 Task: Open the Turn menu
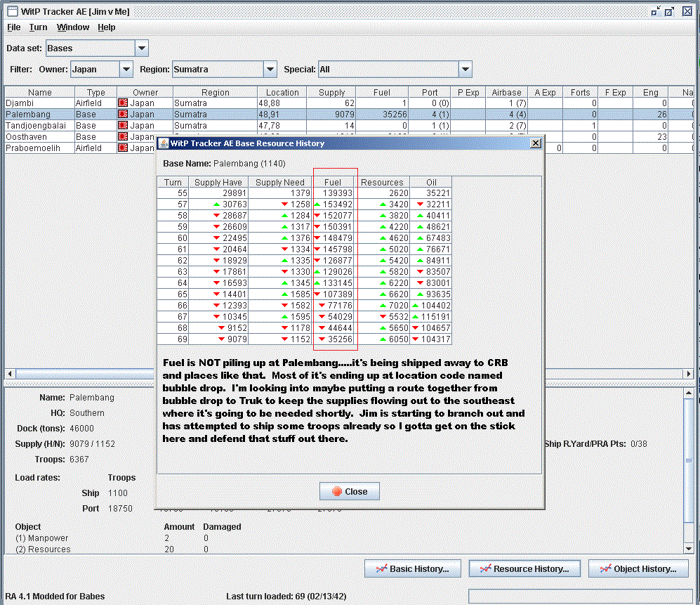coord(38,27)
